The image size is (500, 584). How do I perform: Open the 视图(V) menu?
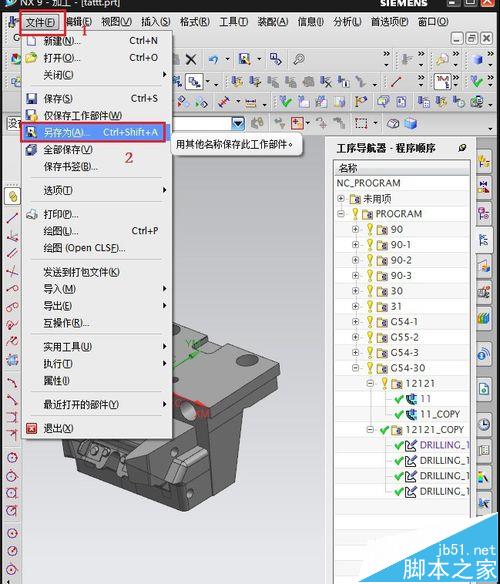tap(116, 22)
